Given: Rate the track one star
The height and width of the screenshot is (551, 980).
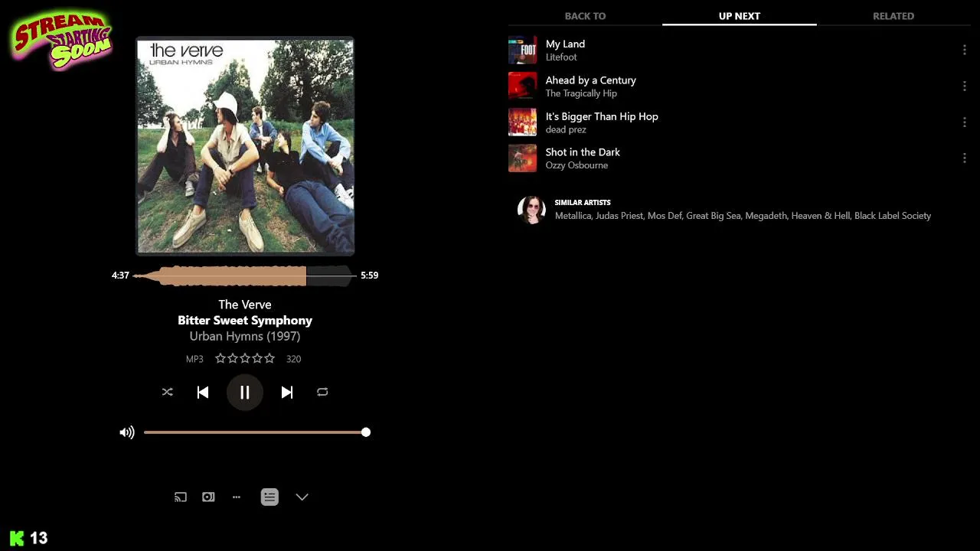Looking at the screenshot, I should pyautogui.click(x=220, y=358).
